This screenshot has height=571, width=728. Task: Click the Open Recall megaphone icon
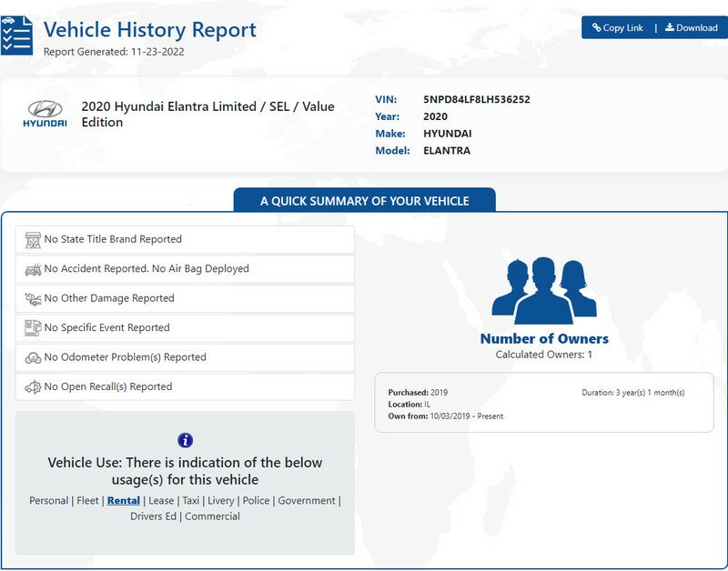point(33,386)
